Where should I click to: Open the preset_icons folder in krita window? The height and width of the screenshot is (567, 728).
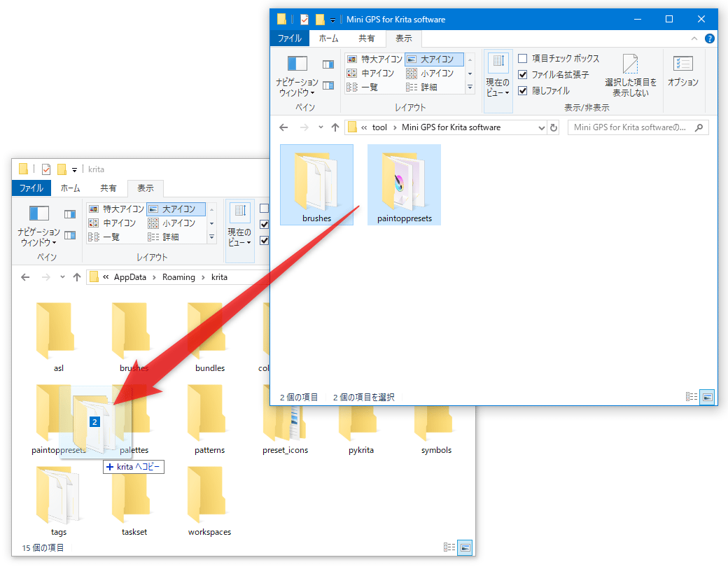(285, 430)
